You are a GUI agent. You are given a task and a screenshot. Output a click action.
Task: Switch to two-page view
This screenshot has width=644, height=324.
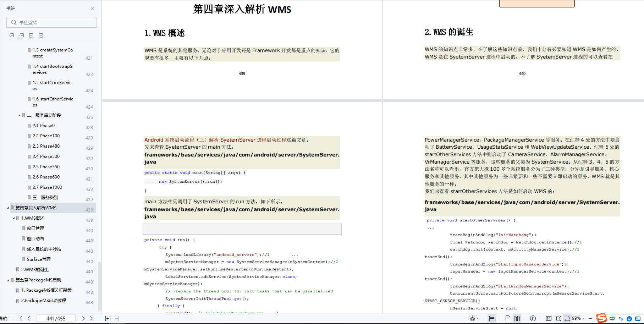pos(517,318)
